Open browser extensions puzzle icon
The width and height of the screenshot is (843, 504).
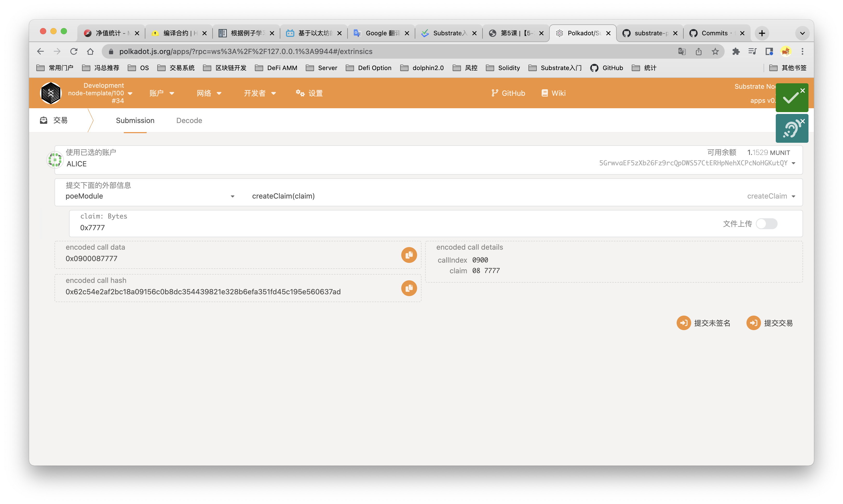pyautogui.click(x=736, y=51)
